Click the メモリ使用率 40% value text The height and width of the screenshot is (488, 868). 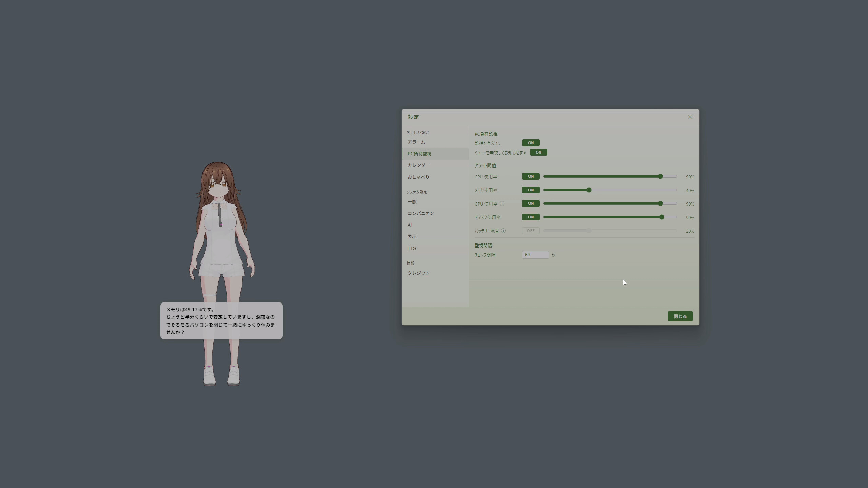(690, 190)
